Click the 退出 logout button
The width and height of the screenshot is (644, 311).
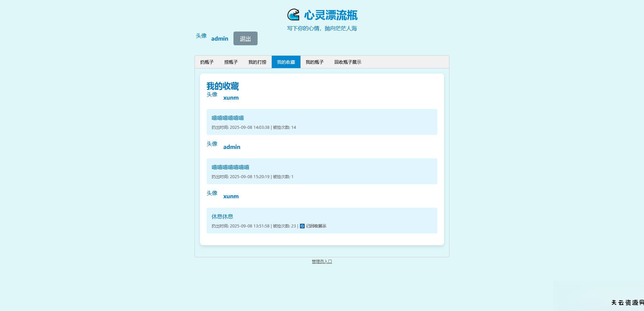[245, 38]
